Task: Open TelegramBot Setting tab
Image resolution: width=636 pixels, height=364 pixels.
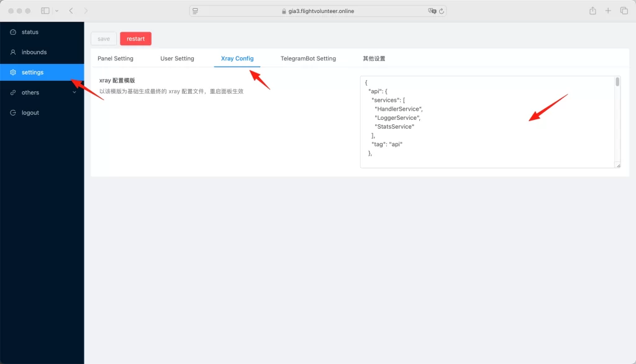Action: (308, 58)
